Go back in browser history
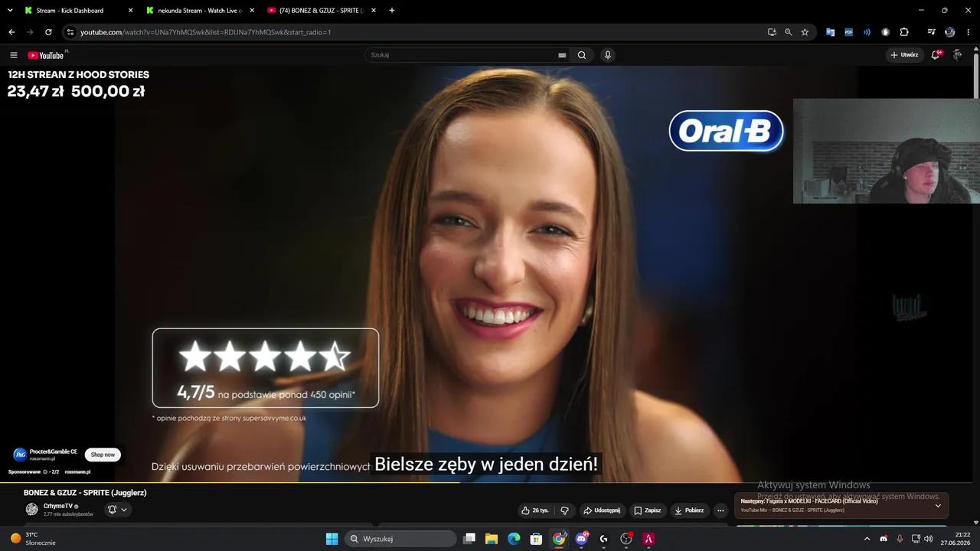This screenshot has width=980, height=551. point(11,32)
